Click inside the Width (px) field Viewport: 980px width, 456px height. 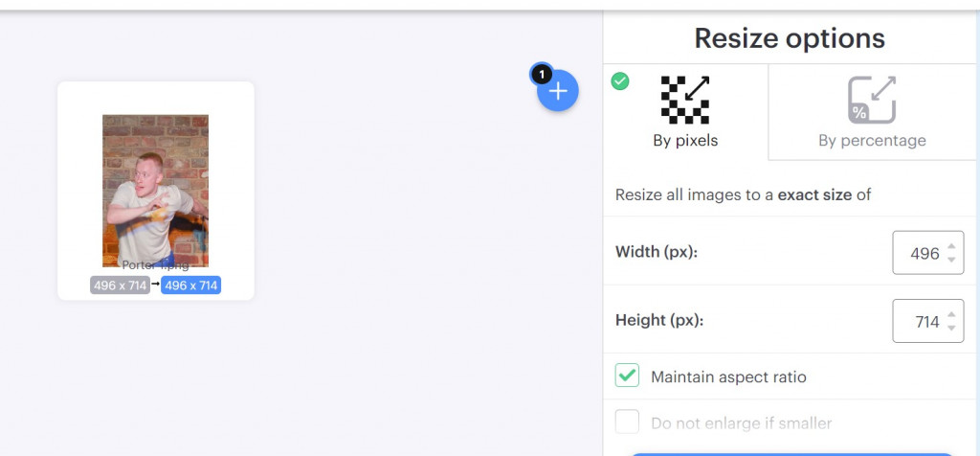tap(928, 253)
